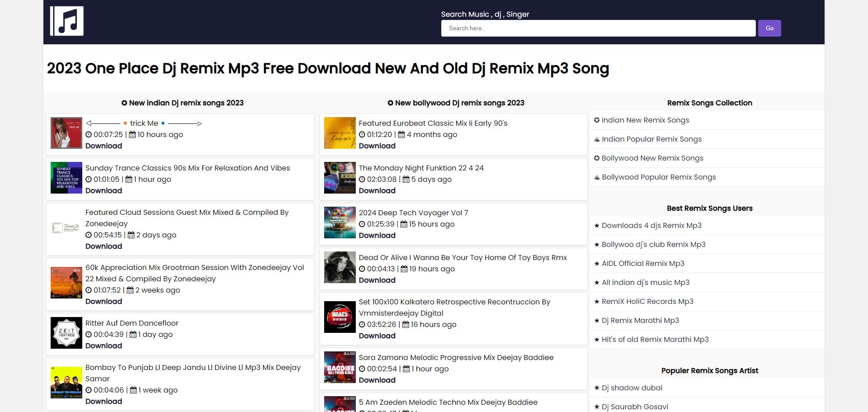Click the calendar icon beside 1 day ago
Viewport: 868px width, 412px height.
tap(133, 334)
